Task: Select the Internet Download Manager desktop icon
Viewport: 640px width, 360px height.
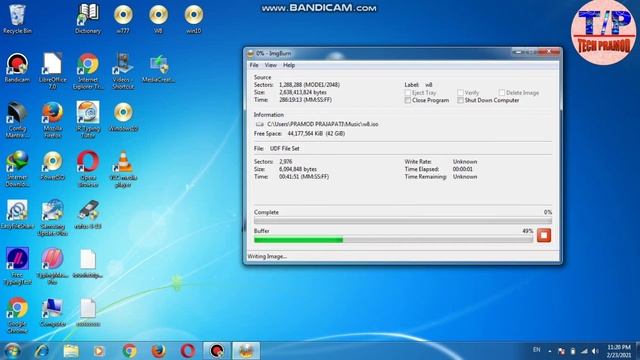Action: pos(17,169)
